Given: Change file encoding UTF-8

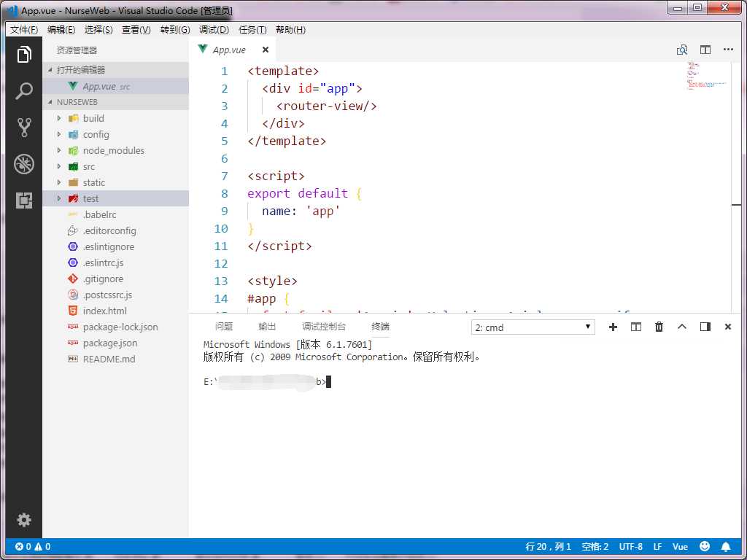Looking at the screenshot, I should (631, 547).
